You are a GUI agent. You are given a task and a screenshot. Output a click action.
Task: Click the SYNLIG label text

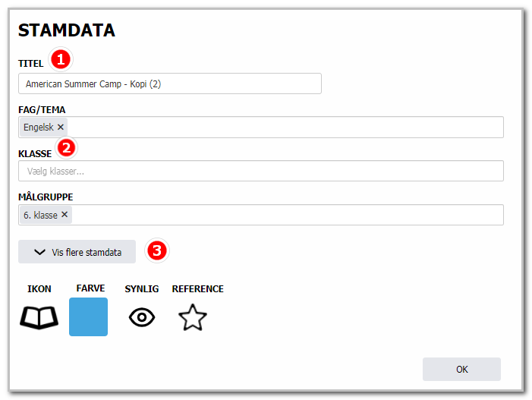[142, 288]
